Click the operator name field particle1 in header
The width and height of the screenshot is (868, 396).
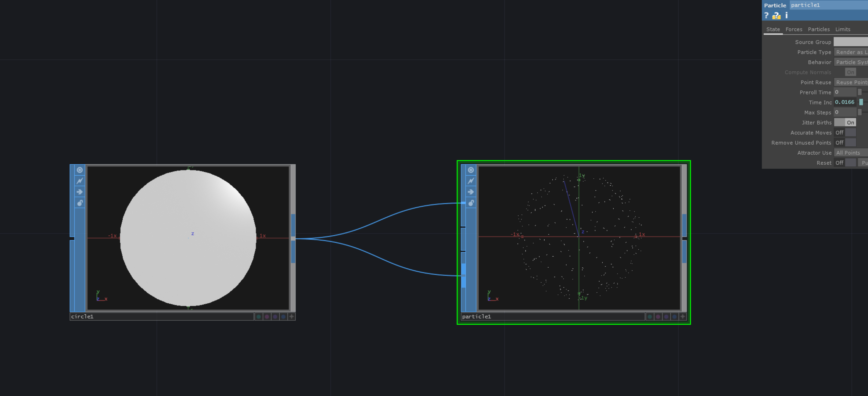[829, 5]
